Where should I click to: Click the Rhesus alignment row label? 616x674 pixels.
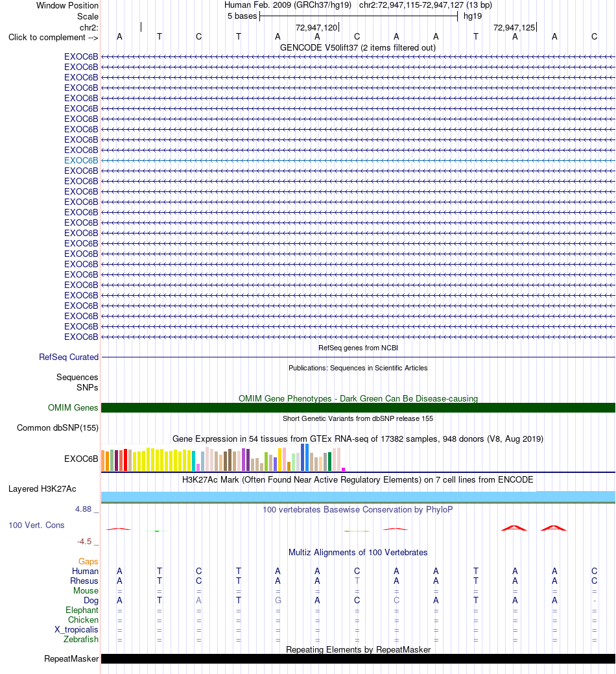(84, 581)
